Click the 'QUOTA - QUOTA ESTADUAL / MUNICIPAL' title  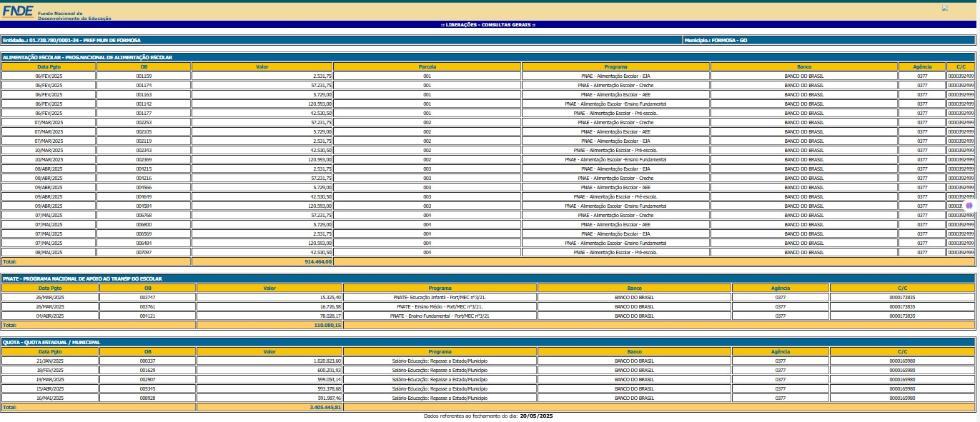point(51,343)
